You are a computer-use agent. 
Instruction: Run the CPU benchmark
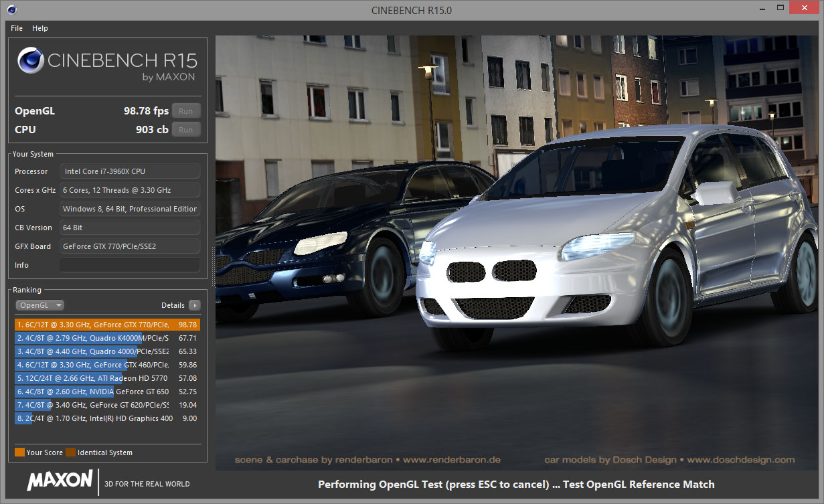click(x=186, y=130)
